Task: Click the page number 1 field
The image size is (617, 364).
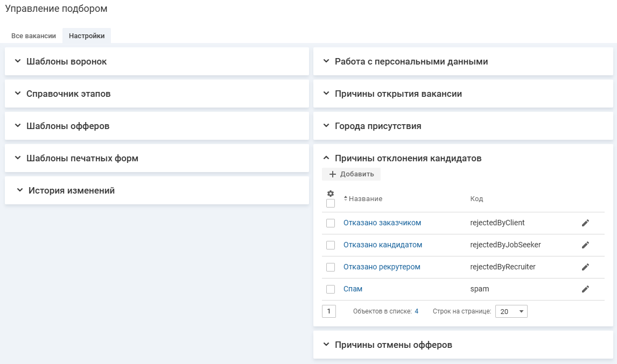Action: click(328, 311)
